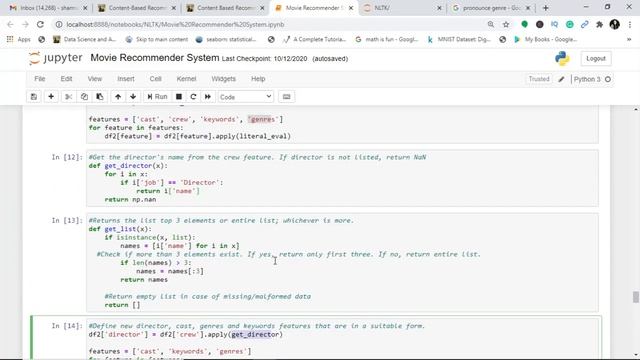The height and width of the screenshot is (360, 640).
Task: Open a new browser tab
Action: [x=546, y=8]
